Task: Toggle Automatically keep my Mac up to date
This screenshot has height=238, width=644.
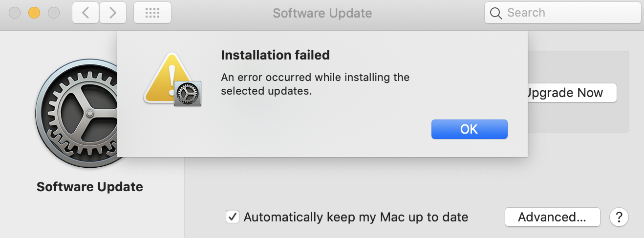Action: tap(233, 217)
